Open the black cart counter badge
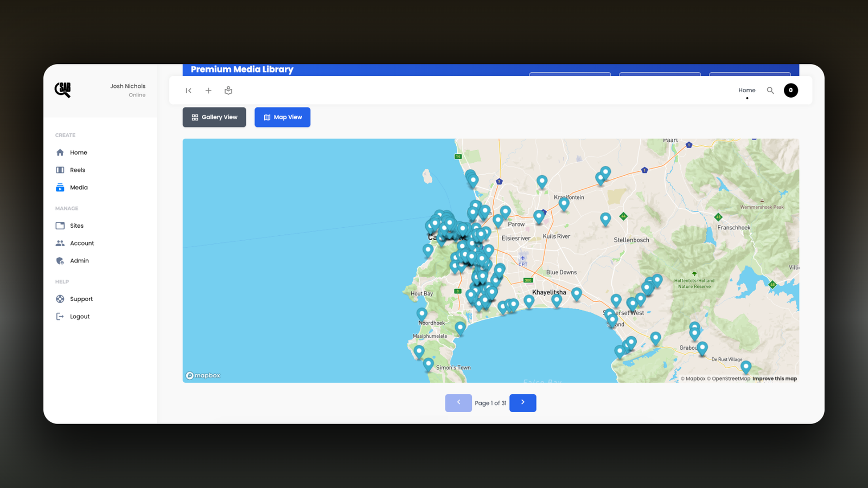The image size is (868, 488). point(791,91)
